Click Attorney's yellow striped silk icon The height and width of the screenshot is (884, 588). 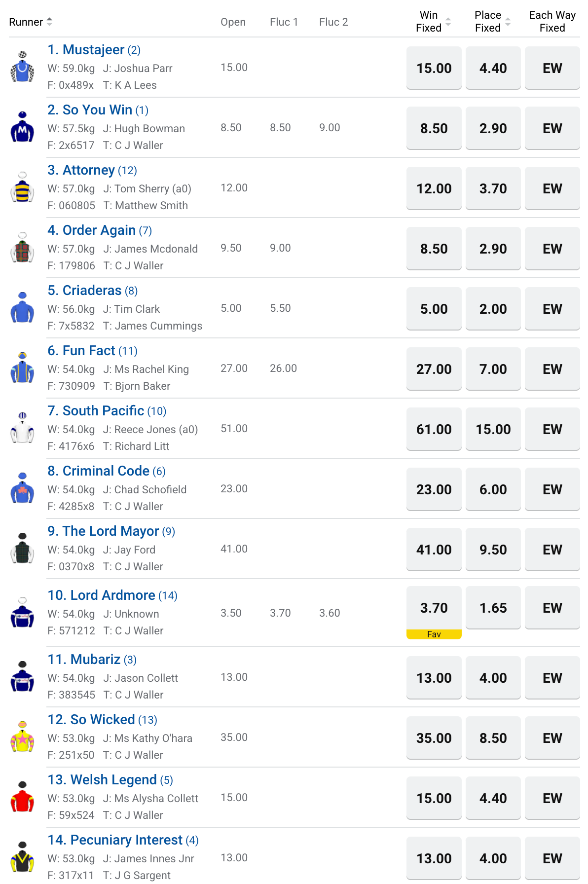click(x=22, y=187)
